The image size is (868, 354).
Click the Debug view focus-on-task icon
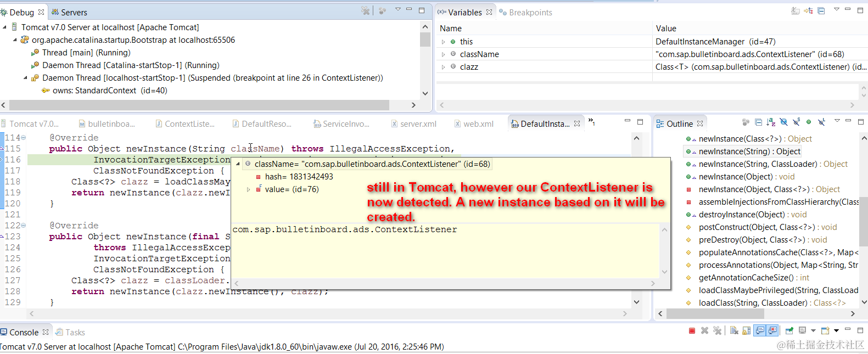(x=383, y=10)
